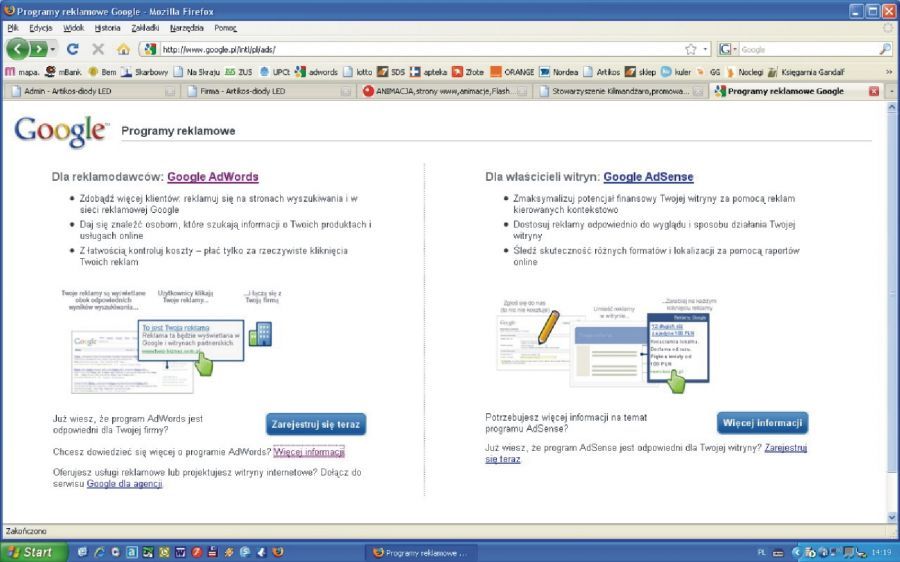Screen dimensions: 900x562
Task: Follow the AdWords Więcej informacji text link
Action: pos(309,452)
